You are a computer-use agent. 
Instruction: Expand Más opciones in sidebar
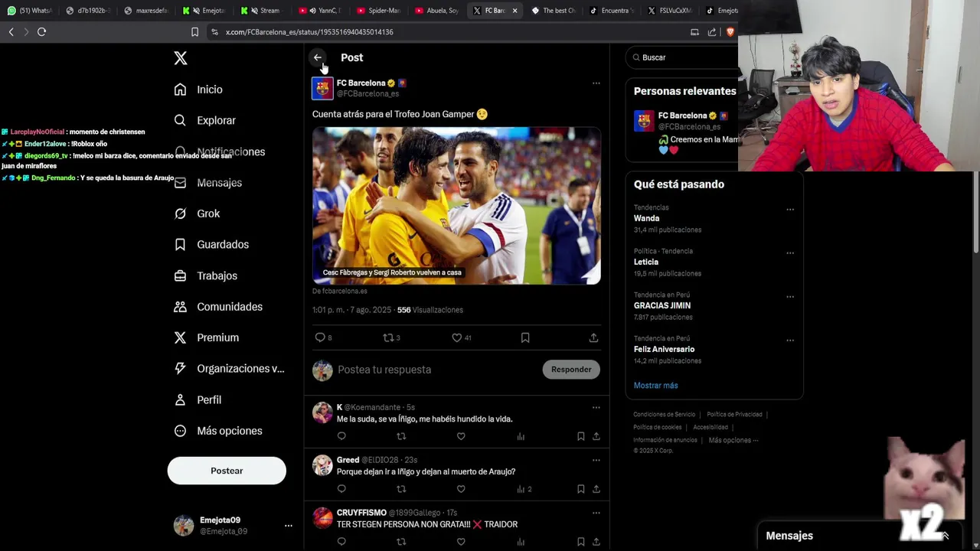point(218,431)
